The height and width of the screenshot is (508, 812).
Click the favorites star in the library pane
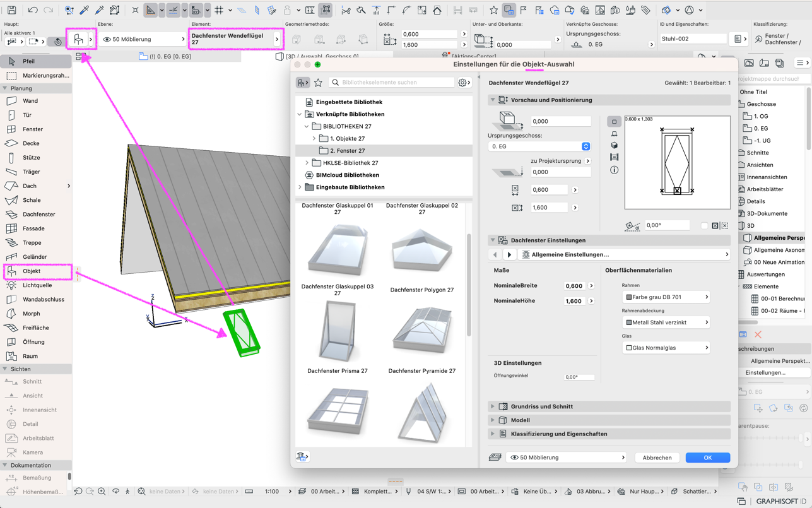318,83
